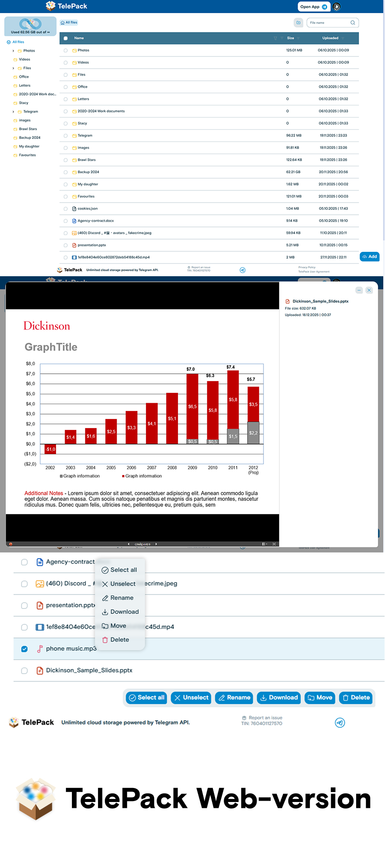Viewport: 385px width, 868px height.
Task: Click the Download button in bottom action bar
Action: click(x=279, y=698)
